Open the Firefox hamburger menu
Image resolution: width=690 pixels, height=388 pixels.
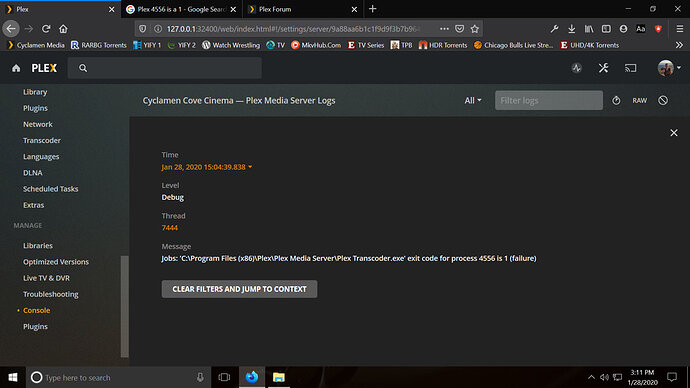679,29
